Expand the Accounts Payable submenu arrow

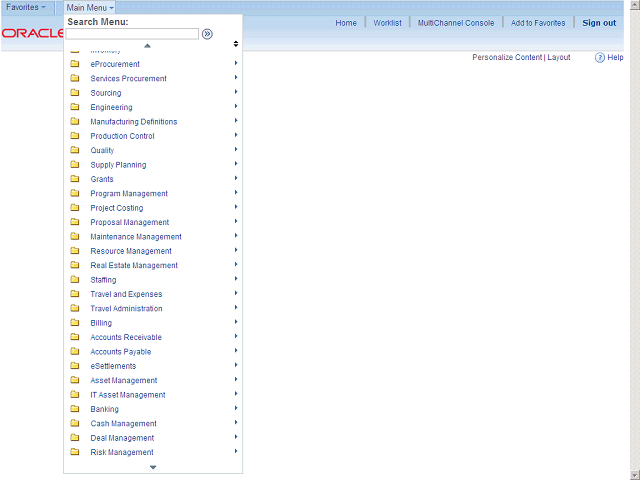pos(236,351)
